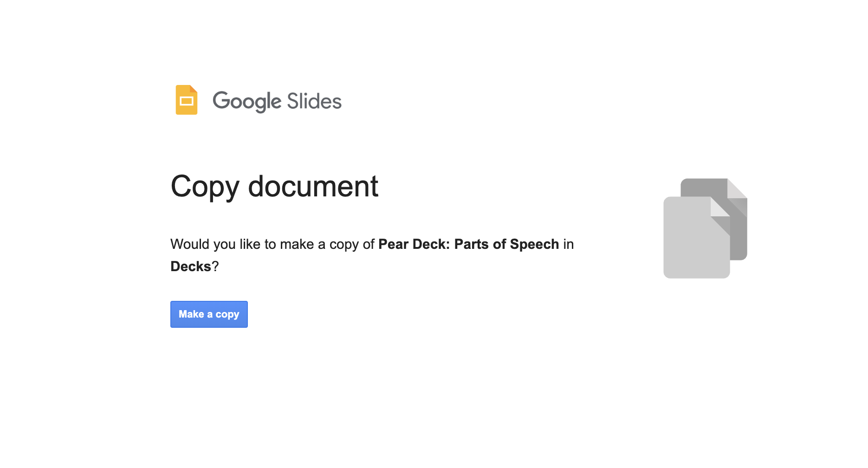868x468 pixels.
Task: Click the yellow Google Slides logo icon
Action: 187,100
